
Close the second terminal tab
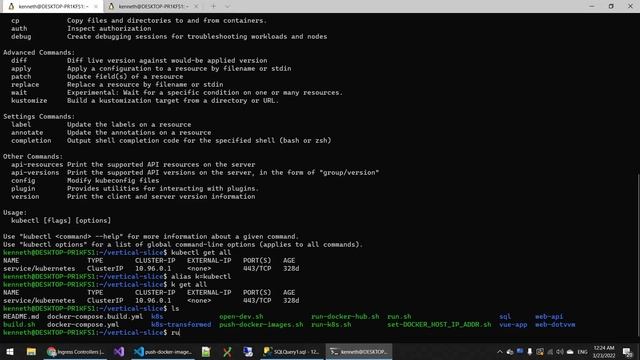tap(196, 7)
